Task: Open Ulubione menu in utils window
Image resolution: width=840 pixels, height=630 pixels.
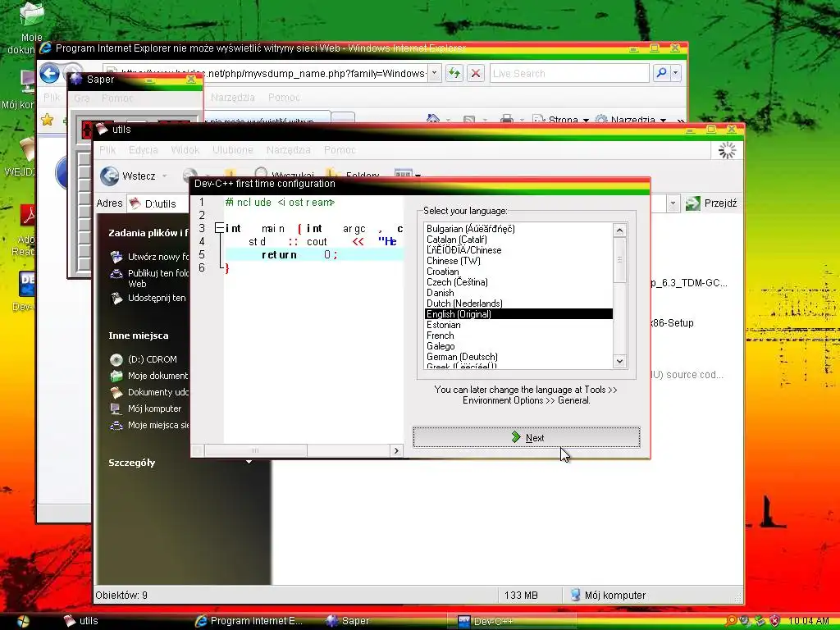Action: click(232, 150)
